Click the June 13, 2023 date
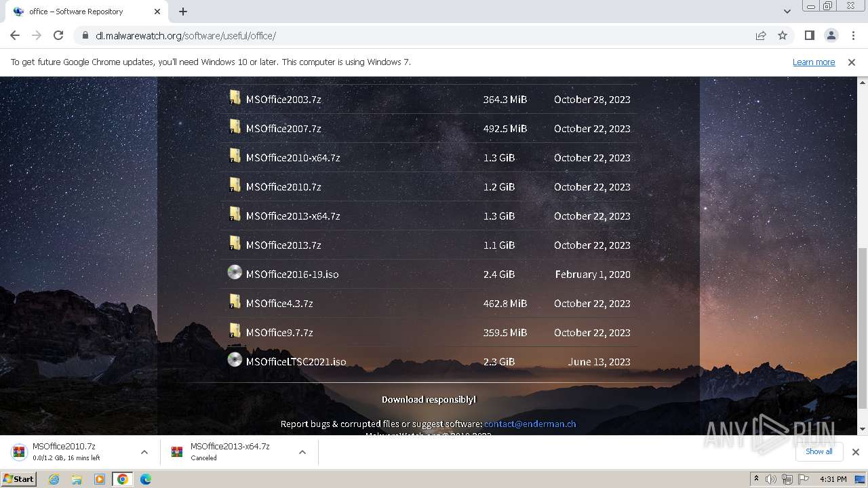Screen dimensions: 868x488 point(599,361)
